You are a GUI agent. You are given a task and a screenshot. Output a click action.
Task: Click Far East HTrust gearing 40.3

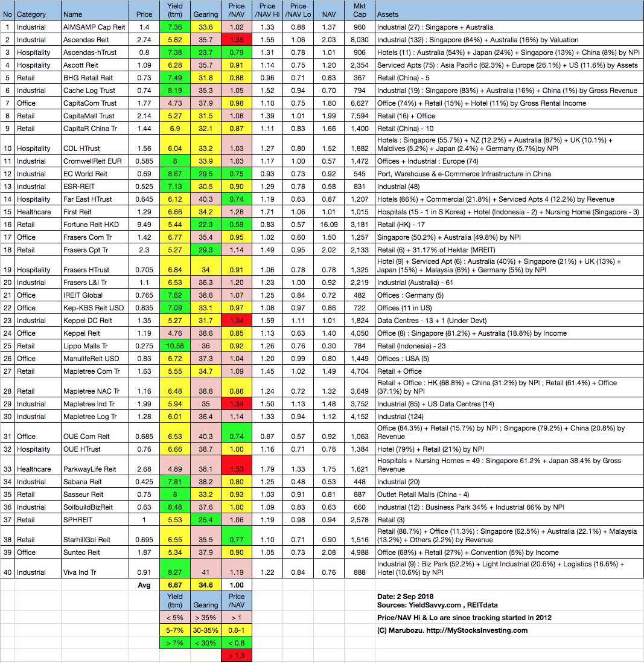point(206,199)
